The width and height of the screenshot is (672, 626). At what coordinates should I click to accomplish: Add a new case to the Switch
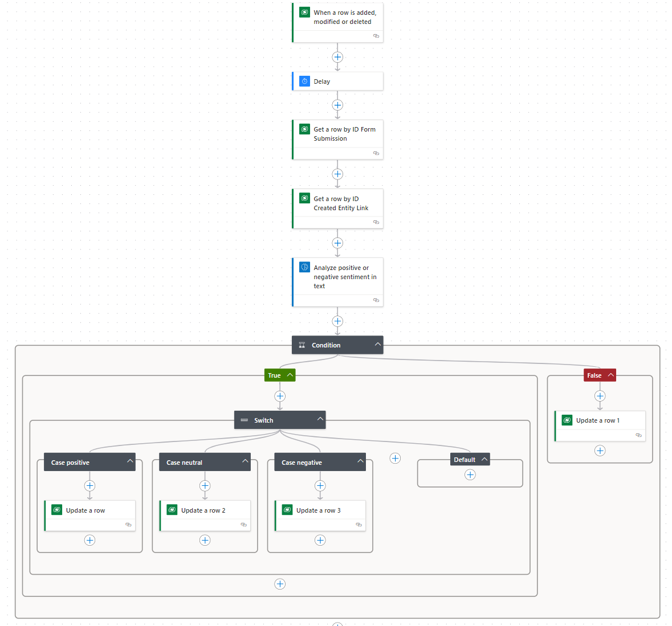(x=395, y=458)
